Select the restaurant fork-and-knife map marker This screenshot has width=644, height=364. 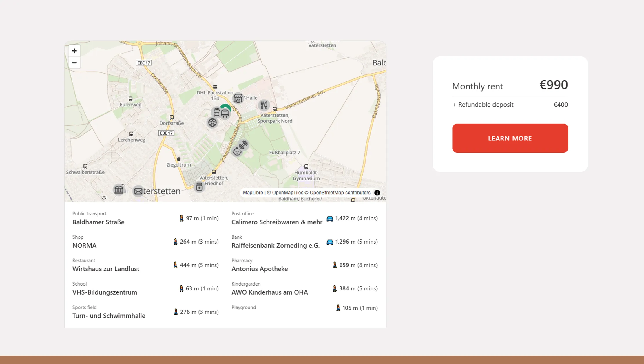[x=264, y=105]
